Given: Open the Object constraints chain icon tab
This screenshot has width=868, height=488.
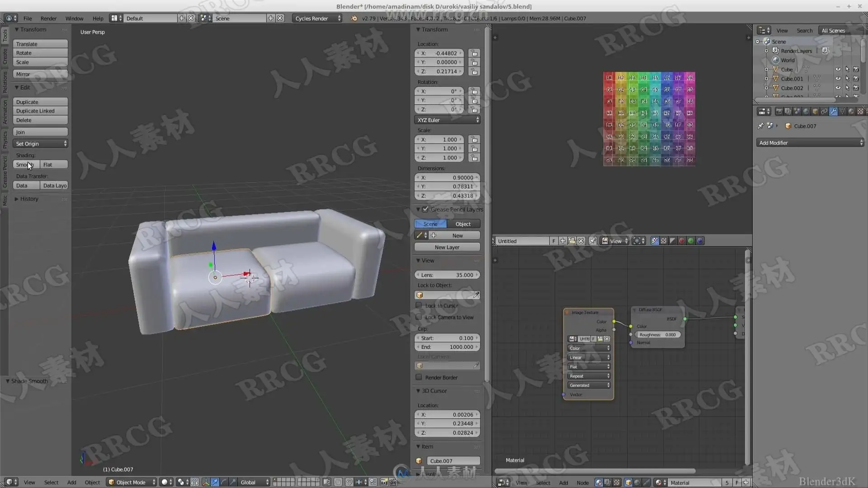Looking at the screenshot, I should pos(824,111).
